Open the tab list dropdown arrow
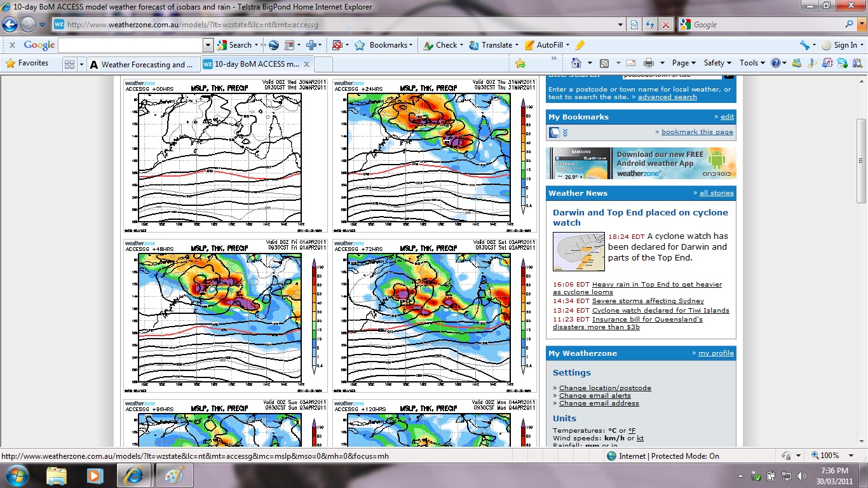The width and height of the screenshot is (868, 488). [x=81, y=64]
